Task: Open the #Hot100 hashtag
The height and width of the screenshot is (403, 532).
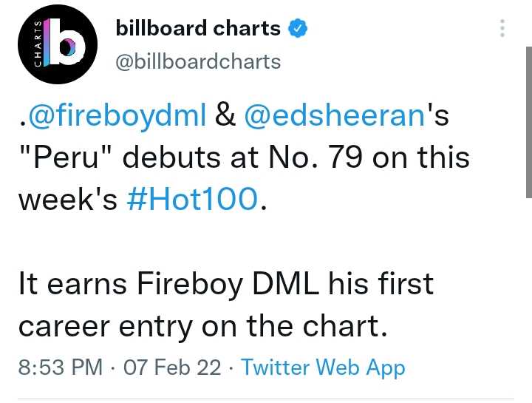Action: click(x=195, y=200)
